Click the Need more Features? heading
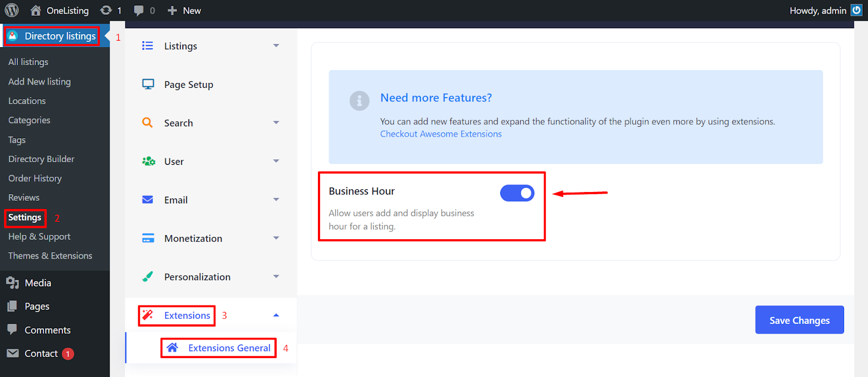Image resolution: width=868 pixels, height=377 pixels. point(436,98)
